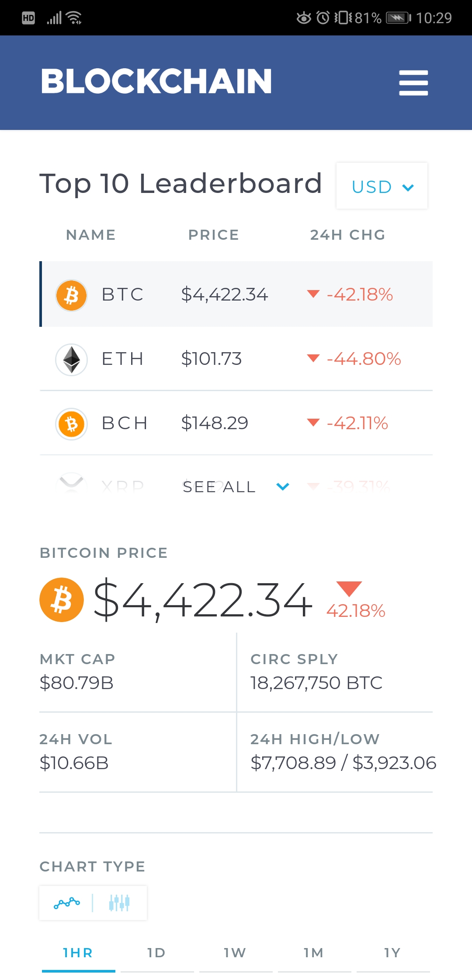Select the ETH leaderboard row price
Screen dimensions: 472x980
pos(212,359)
